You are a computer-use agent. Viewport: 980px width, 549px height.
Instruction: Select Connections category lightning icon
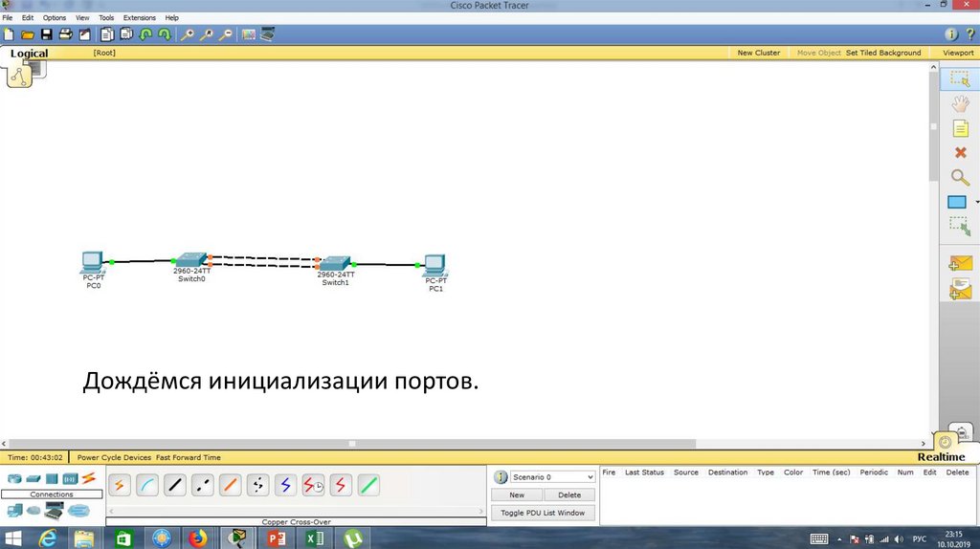89,478
